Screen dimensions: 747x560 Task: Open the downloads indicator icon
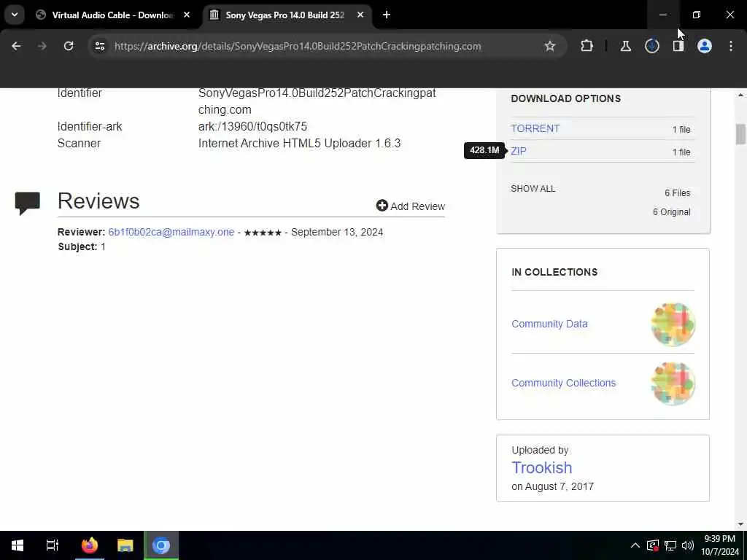[651, 46]
